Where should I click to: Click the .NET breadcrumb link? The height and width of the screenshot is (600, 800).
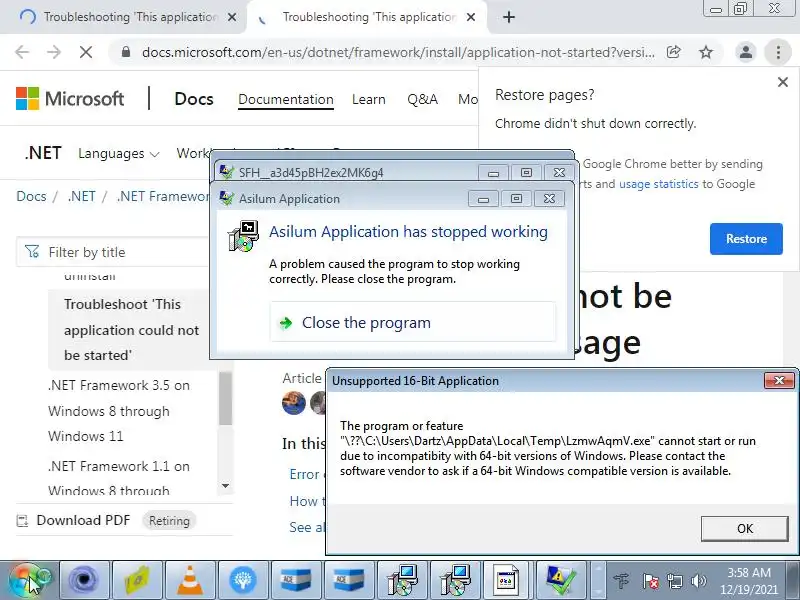coord(81,196)
